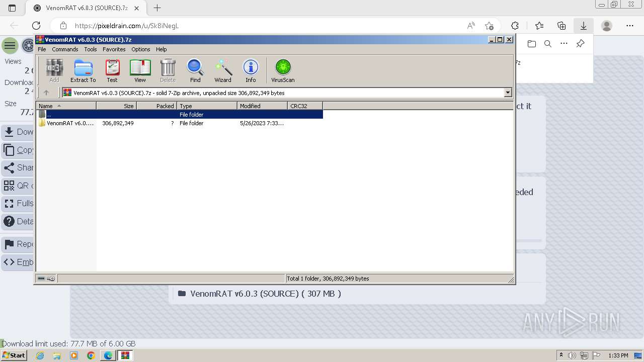The image size is (644, 362).
Task: Sort list by Modified column
Action: click(262, 106)
